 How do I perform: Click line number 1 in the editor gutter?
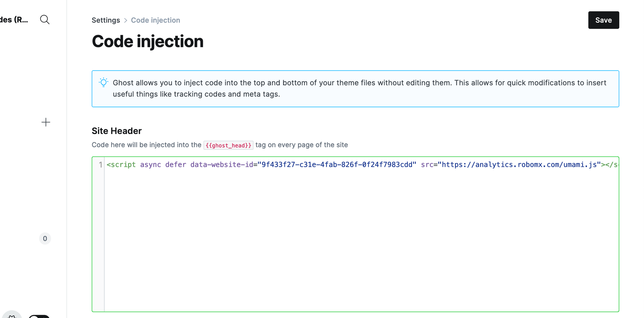click(x=100, y=165)
